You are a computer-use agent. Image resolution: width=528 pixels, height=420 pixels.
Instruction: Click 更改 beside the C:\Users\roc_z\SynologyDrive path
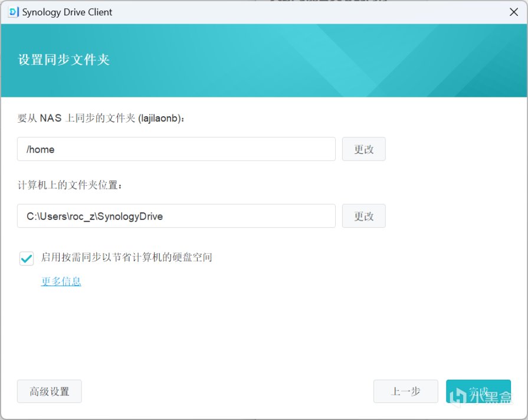pos(363,216)
